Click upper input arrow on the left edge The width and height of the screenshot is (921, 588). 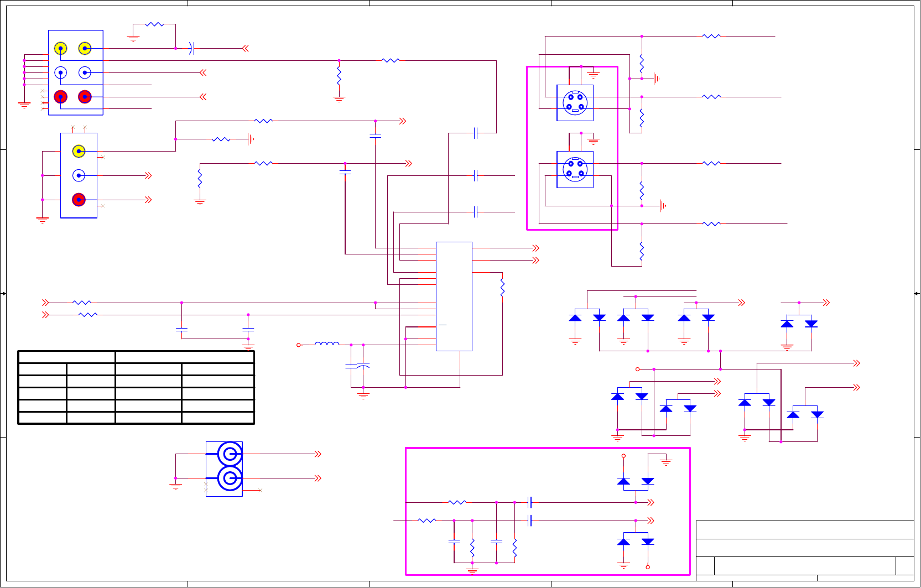(x=45, y=303)
